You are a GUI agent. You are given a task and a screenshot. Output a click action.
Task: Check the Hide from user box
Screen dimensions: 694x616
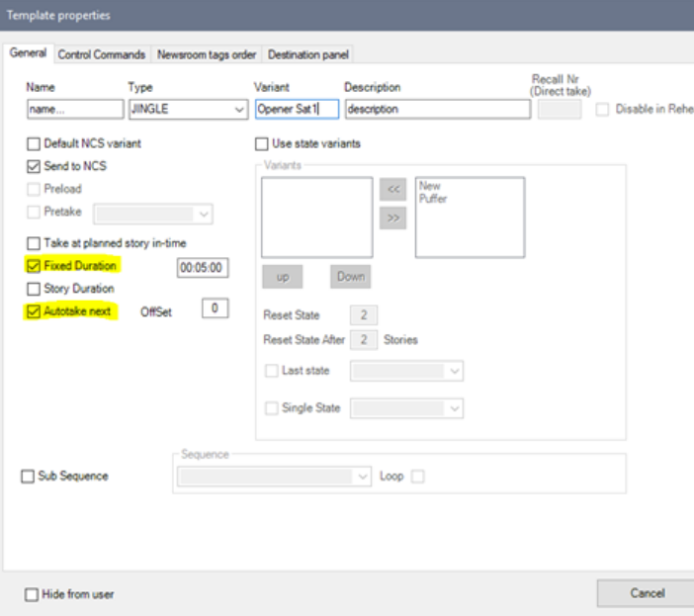point(32,593)
